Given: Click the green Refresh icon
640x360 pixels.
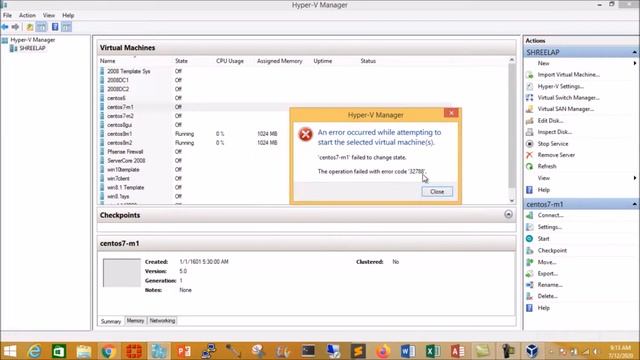Looking at the screenshot, I should point(529,167).
